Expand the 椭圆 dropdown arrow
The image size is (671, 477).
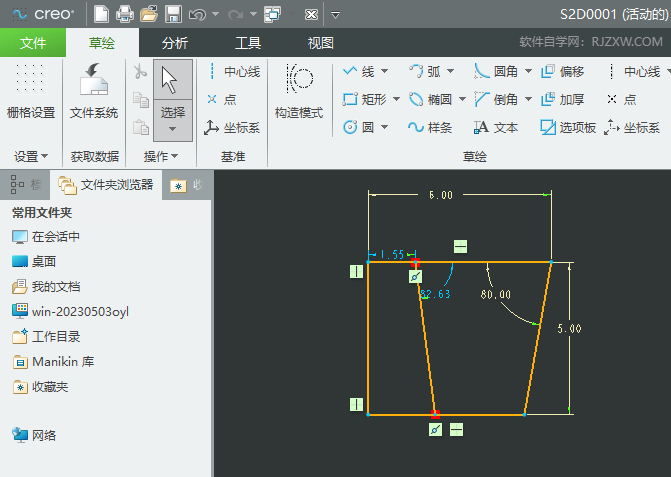(x=462, y=99)
